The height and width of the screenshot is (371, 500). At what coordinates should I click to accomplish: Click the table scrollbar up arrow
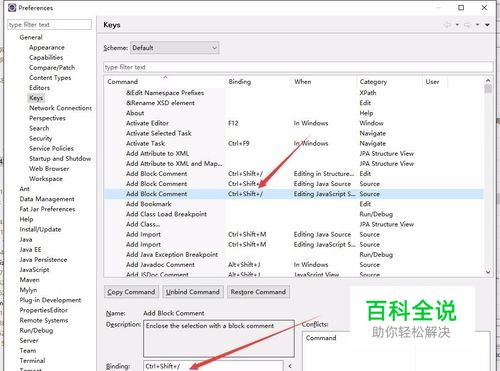point(488,80)
